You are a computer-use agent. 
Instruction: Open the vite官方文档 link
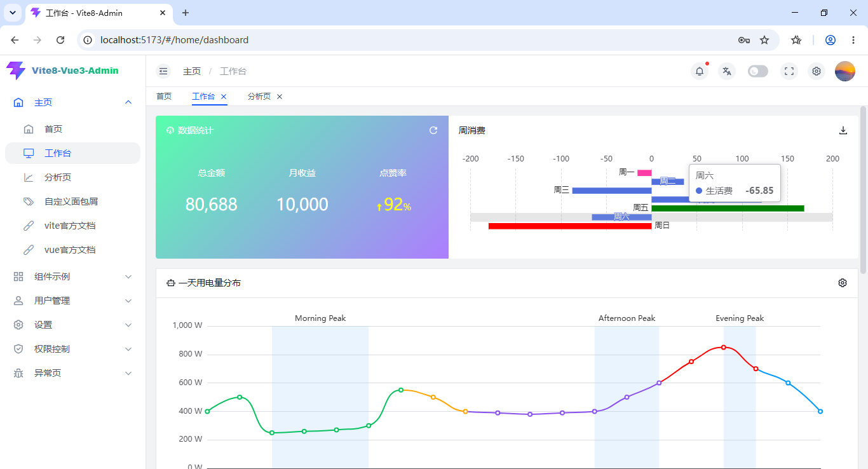click(x=72, y=226)
